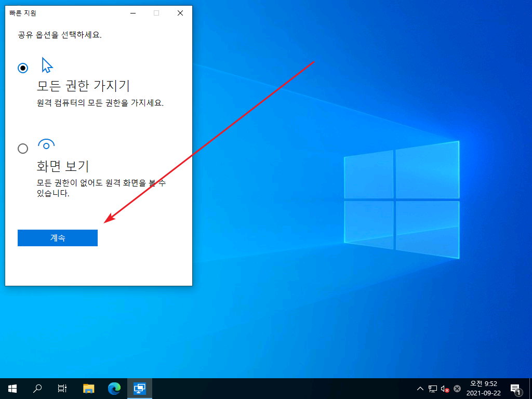This screenshot has height=399, width=532.
Task: Click the blue eye icon for 화면 보기
Action: click(46, 144)
